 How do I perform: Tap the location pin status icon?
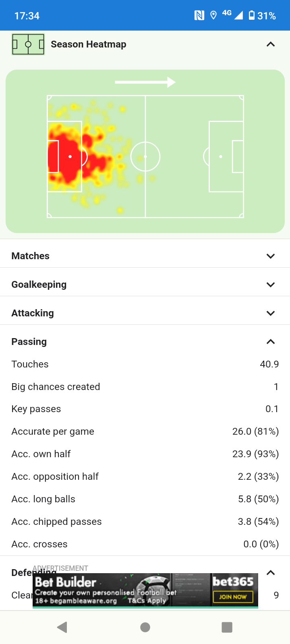pos(213,16)
